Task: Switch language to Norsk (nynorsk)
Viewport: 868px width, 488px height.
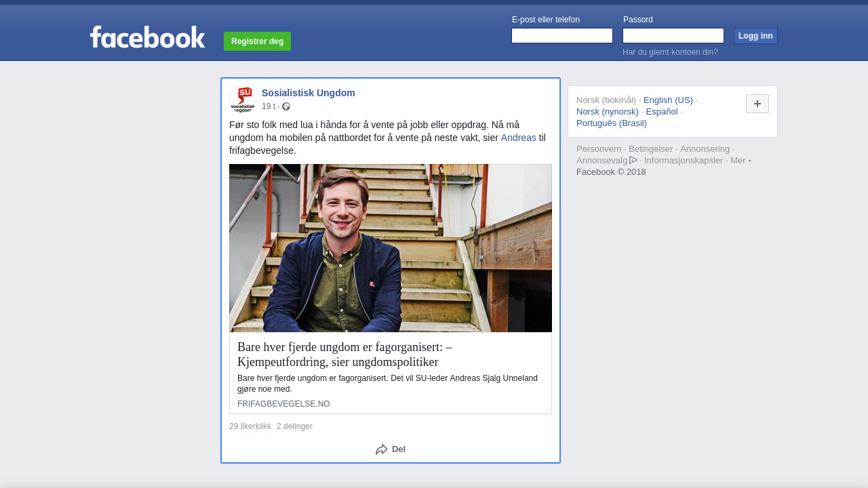Action: pyautogui.click(x=608, y=112)
